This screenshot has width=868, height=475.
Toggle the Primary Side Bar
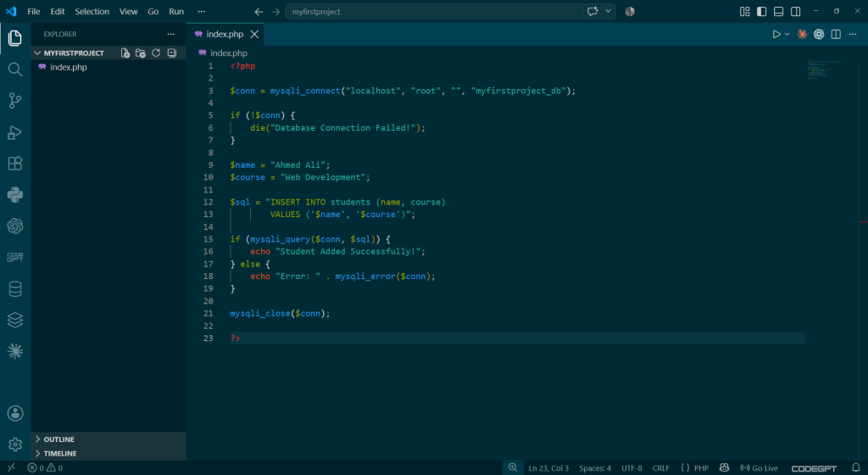pyautogui.click(x=762, y=12)
